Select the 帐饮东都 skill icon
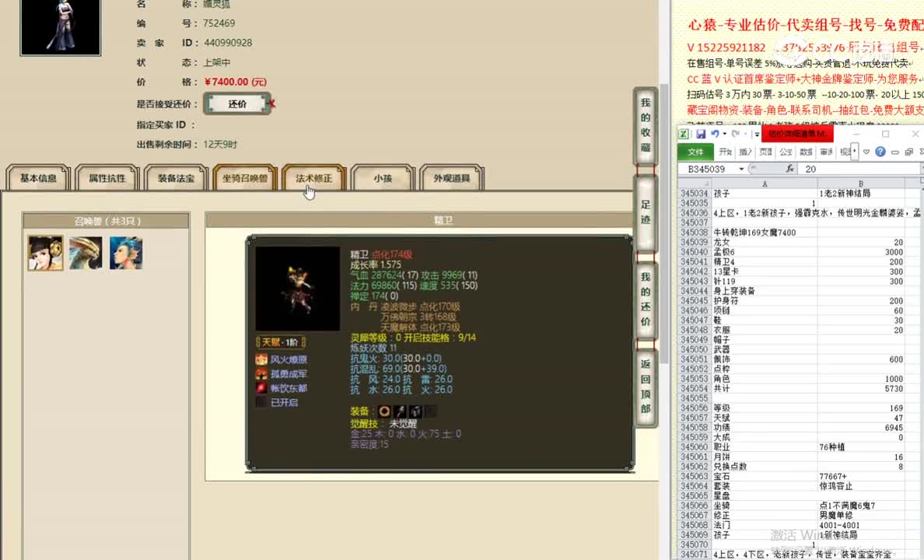This screenshot has height=560, width=924. pos(261,387)
